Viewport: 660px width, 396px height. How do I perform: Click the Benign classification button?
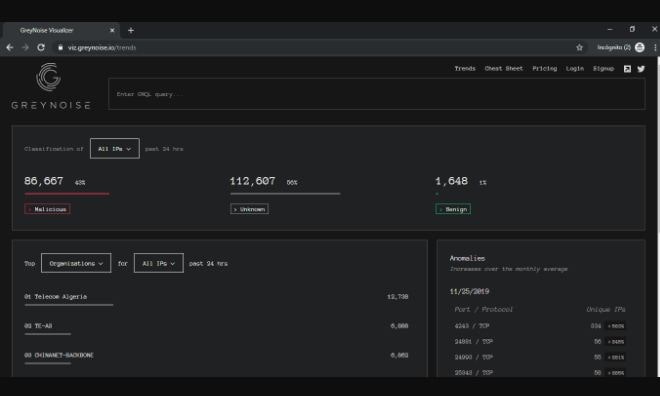click(453, 209)
